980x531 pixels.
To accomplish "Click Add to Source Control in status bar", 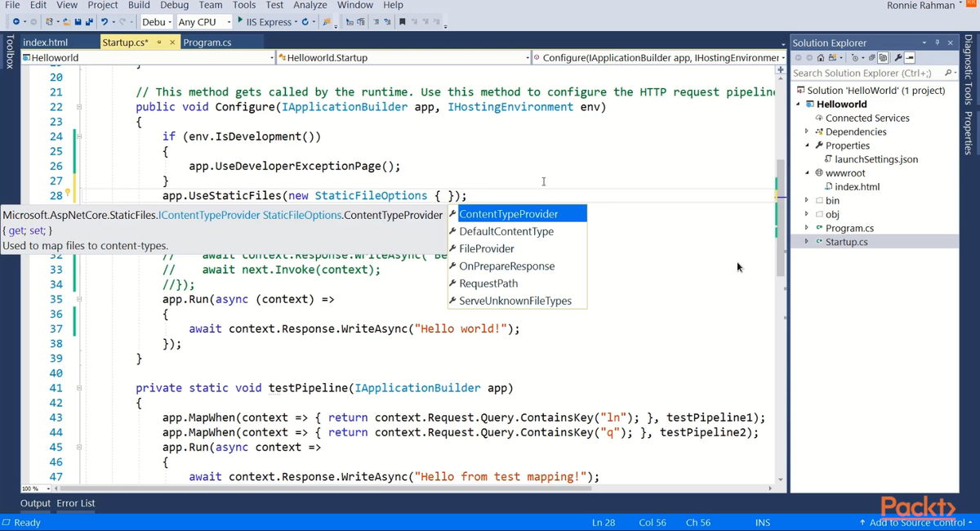I will [915, 523].
